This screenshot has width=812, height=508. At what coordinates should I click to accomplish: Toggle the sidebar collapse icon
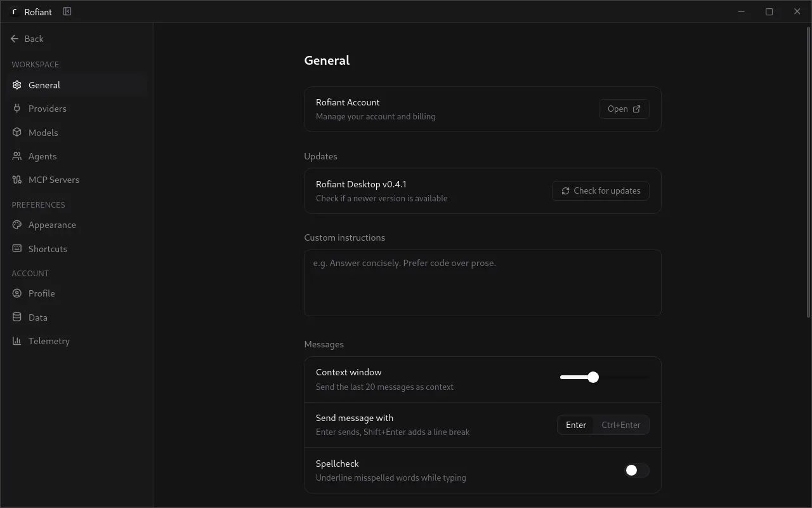[x=67, y=11]
